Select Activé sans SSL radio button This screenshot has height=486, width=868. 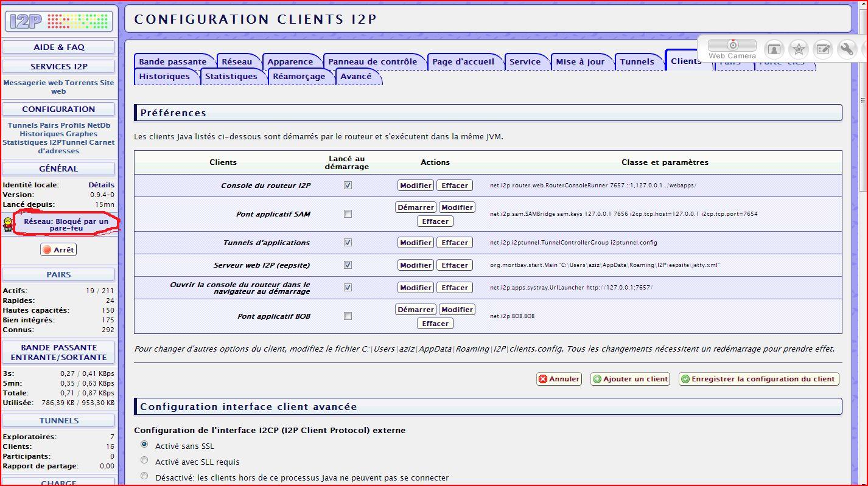point(144,445)
